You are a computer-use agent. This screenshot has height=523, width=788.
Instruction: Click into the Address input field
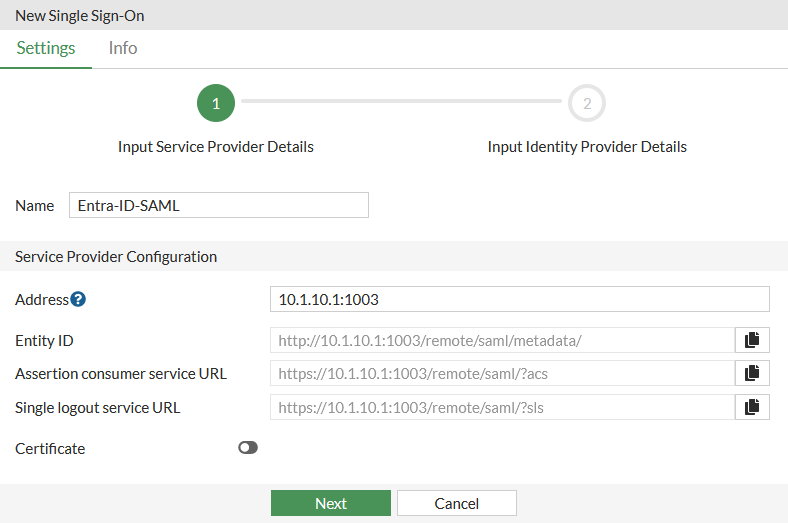[x=519, y=299]
